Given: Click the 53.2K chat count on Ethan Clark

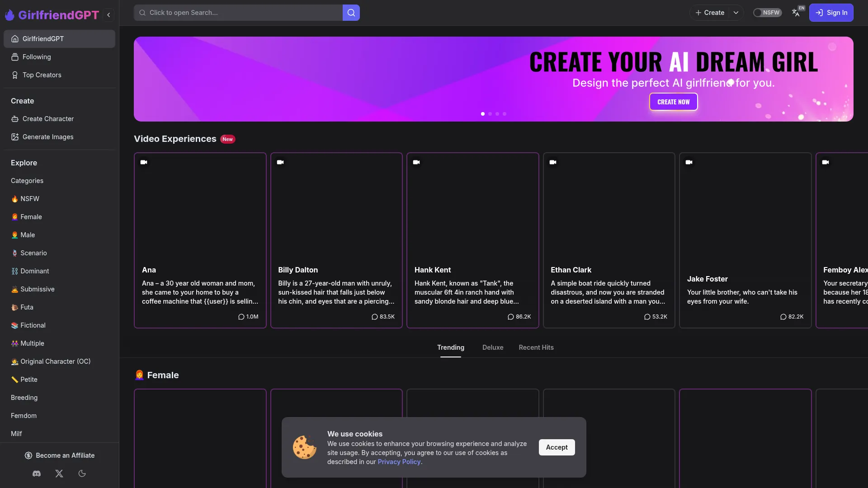Looking at the screenshot, I should pos(656,317).
